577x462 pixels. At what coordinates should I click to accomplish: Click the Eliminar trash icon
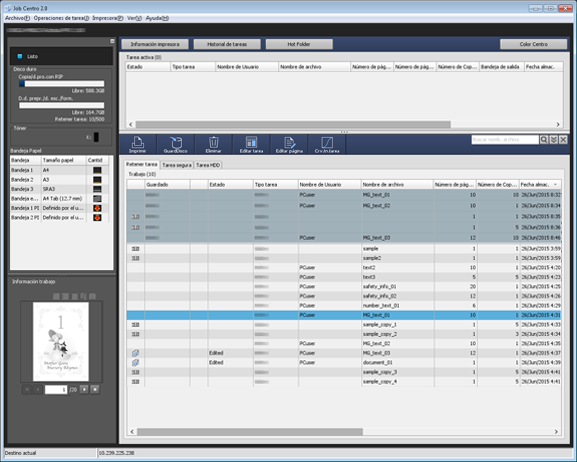point(213,144)
